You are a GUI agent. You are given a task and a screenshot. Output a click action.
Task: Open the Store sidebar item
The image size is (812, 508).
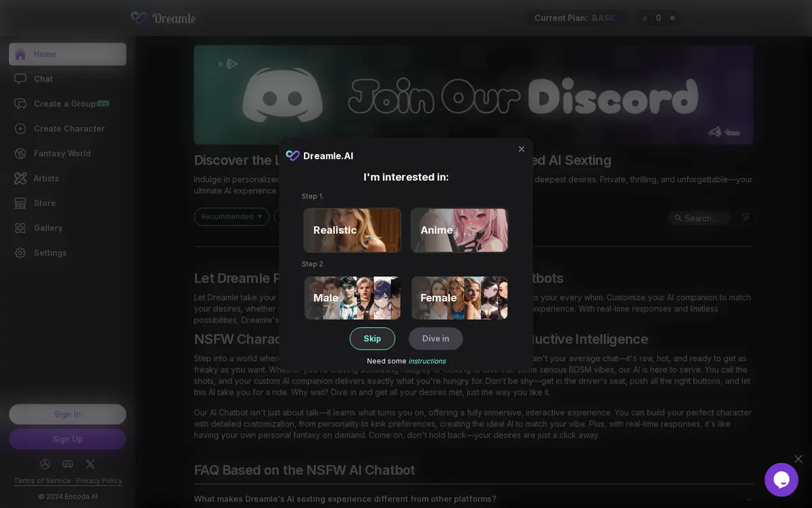click(x=68, y=203)
